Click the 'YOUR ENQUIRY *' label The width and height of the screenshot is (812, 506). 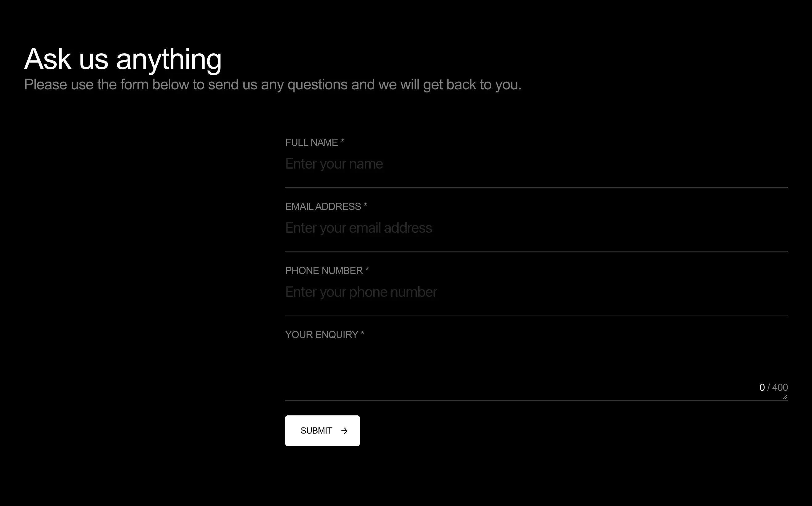tap(325, 335)
